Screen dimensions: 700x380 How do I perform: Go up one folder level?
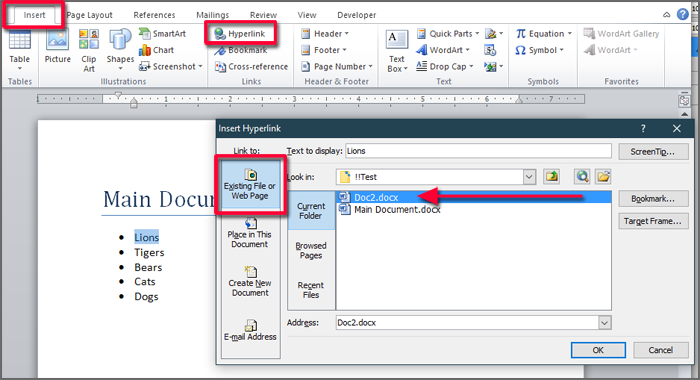552,177
